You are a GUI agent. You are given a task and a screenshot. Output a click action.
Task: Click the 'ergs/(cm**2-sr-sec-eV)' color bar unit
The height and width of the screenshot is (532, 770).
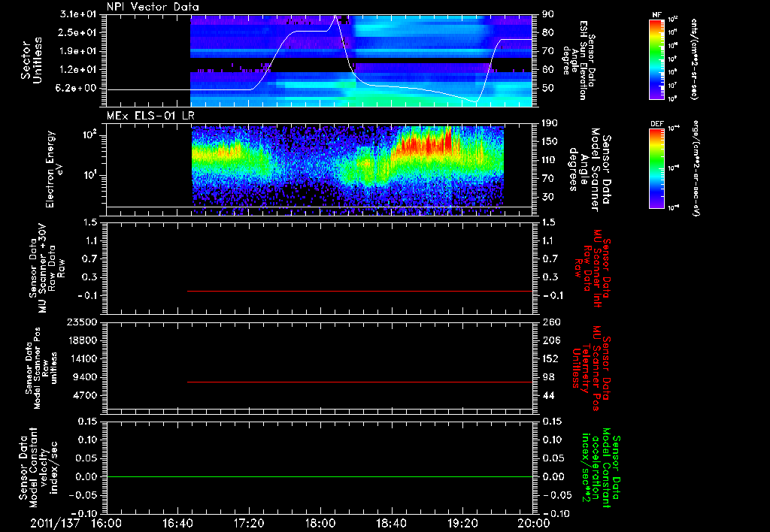696,168
